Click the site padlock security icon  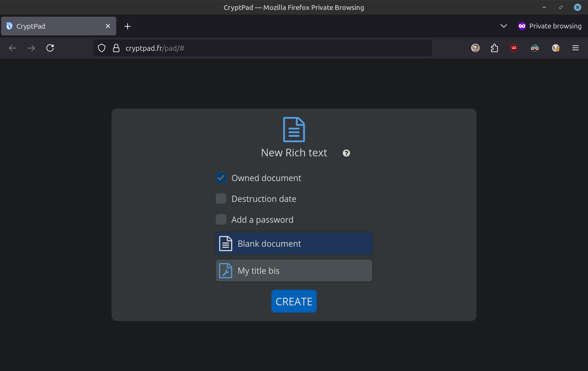116,48
